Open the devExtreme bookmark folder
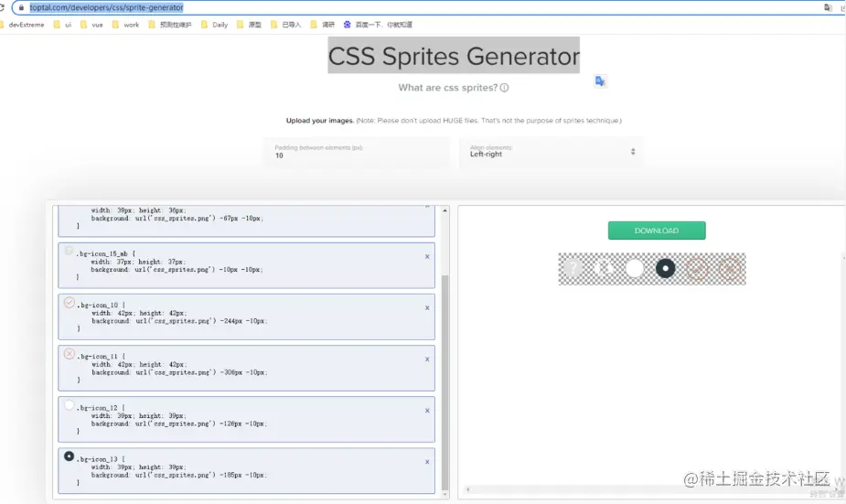This screenshot has height=504, width=846. coord(22,25)
